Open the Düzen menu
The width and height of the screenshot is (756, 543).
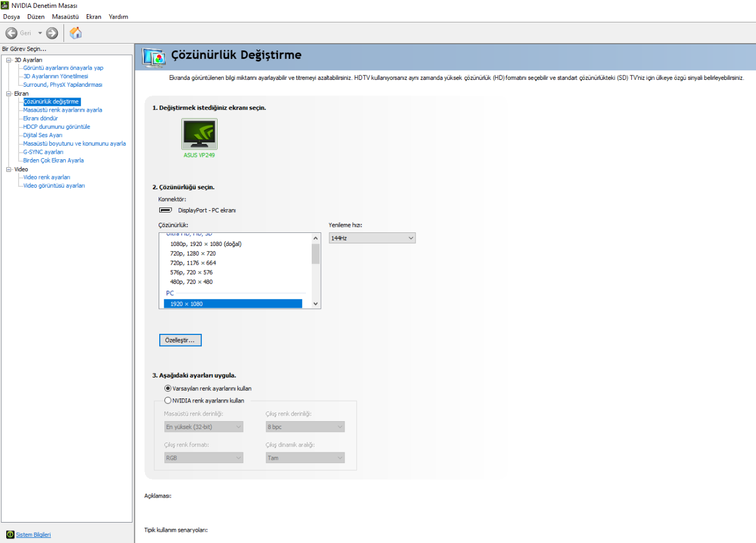pos(36,16)
